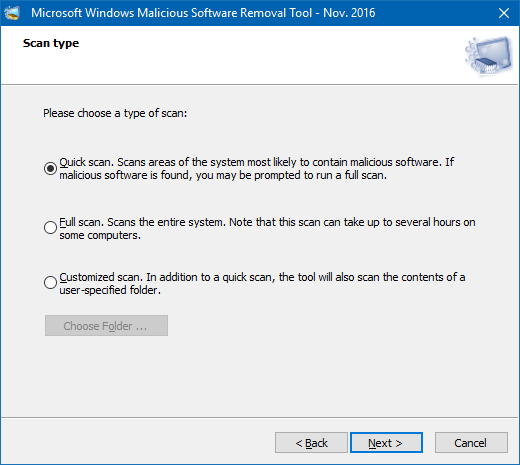Screen dimensions: 520x465
Task: Go to previous page with Back button
Action: pos(311,443)
